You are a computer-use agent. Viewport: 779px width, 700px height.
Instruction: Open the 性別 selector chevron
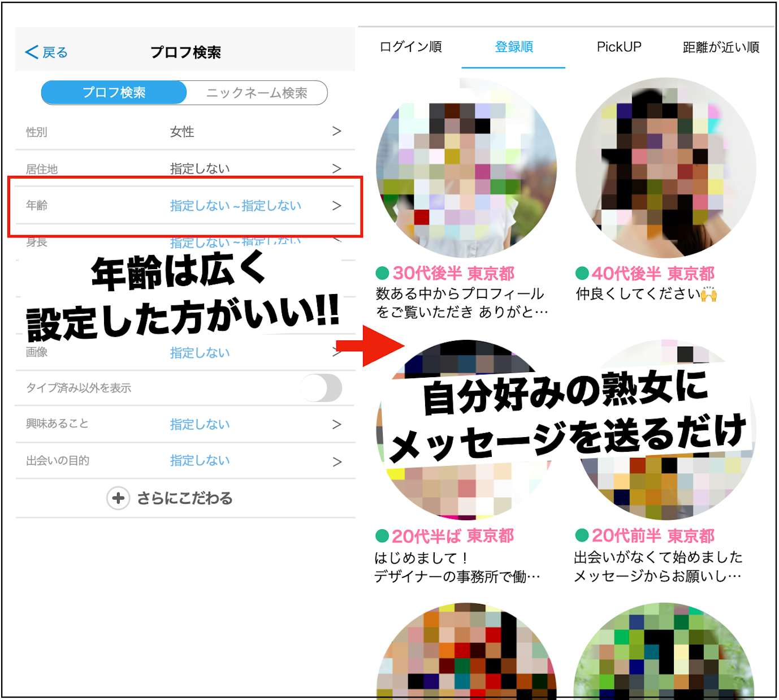tap(336, 131)
